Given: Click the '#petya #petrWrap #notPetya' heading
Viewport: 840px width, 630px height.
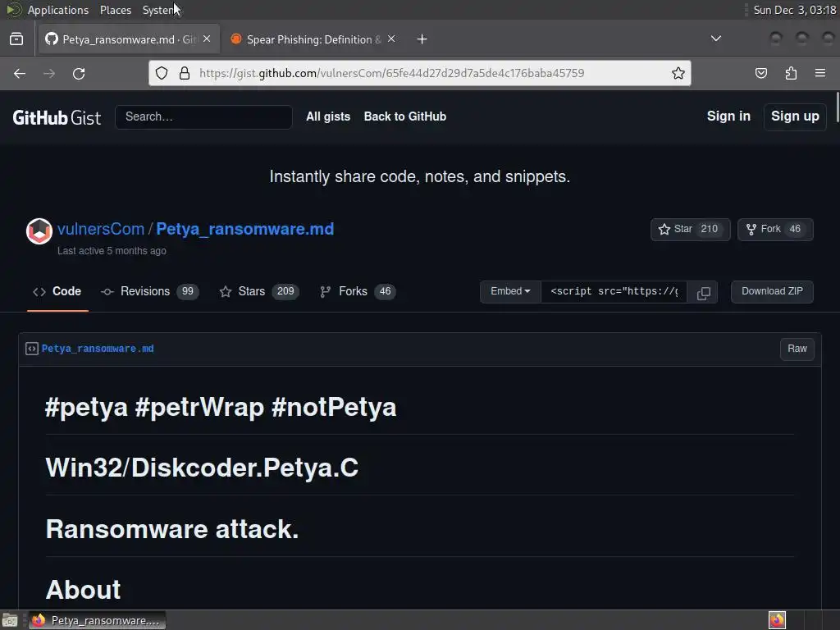Looking at the screenshot, I should coord(221,407).
